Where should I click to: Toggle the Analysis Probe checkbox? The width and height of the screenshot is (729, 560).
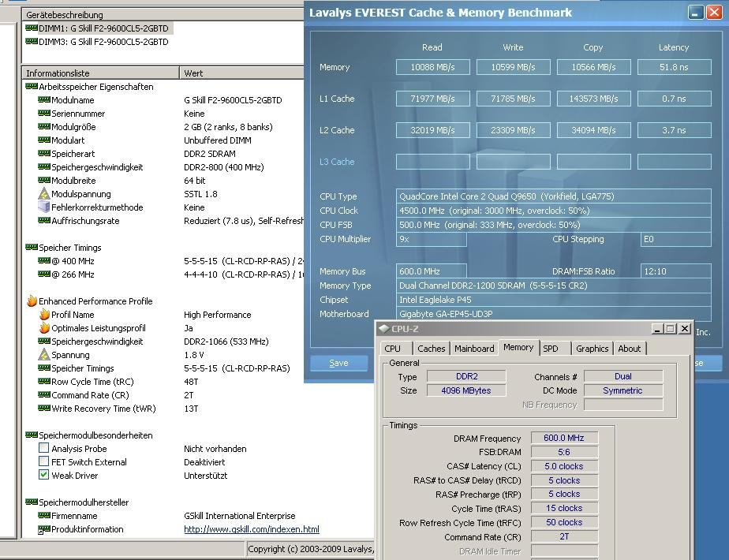click(43, 448)
